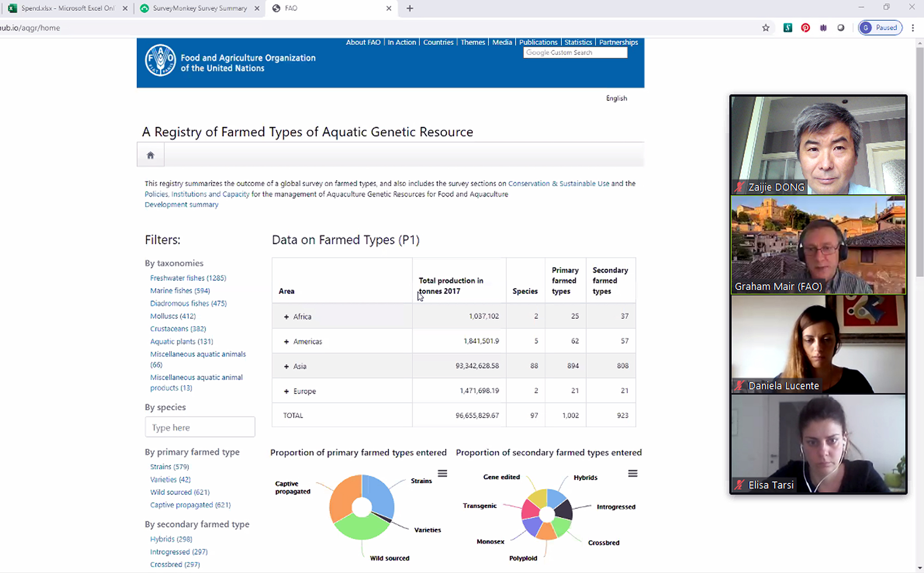Filter by Crossbred (297)

pyautogui.click(x=175, y=565)
